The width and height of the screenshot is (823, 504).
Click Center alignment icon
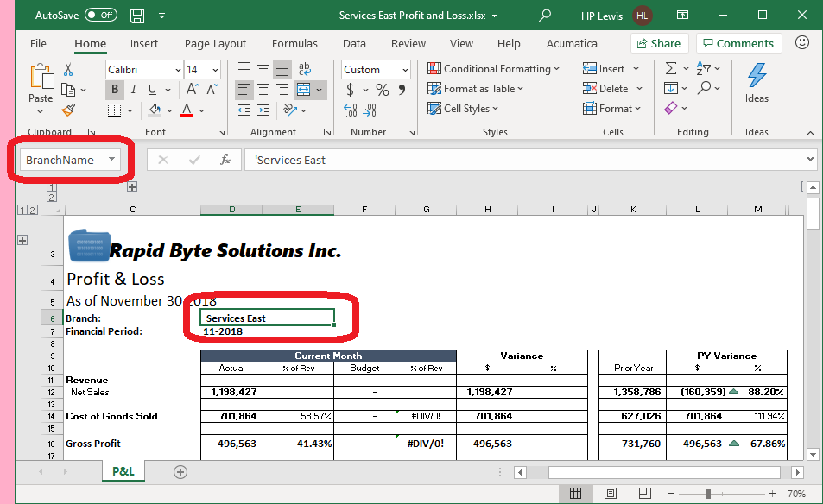[263, 90]
